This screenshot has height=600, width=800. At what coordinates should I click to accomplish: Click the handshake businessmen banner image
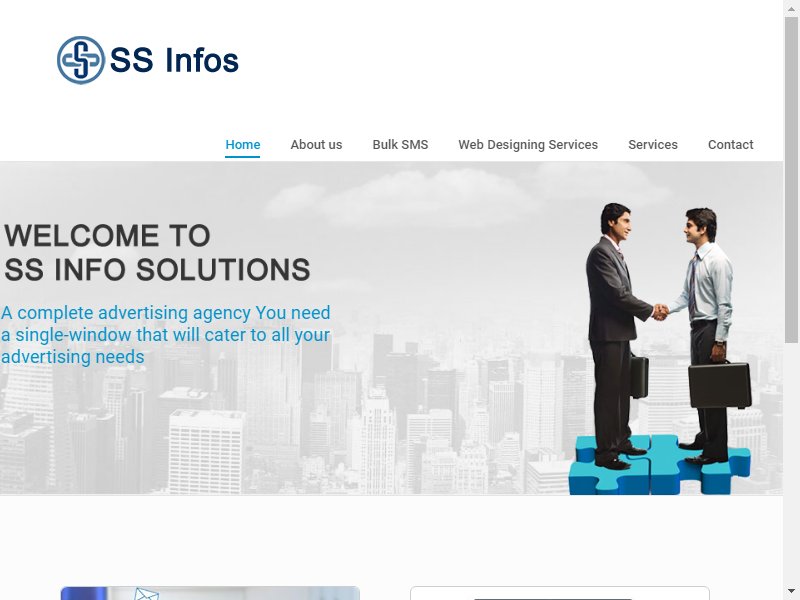[660, 348]
